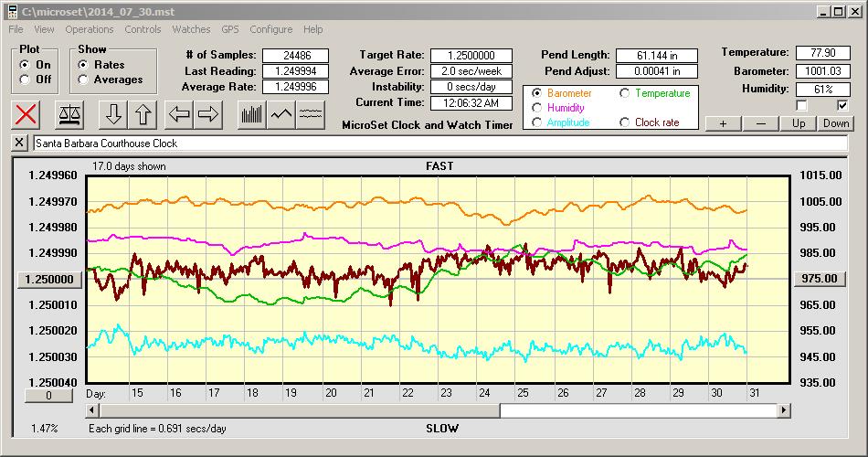Click 'Each grid line = 0.691 secs/day' text
Screen dimensions: 868x457
coord(157,428)
